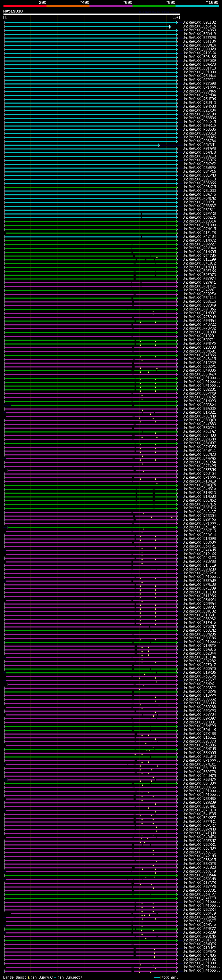This screenshot has height=980, width=222.
Task: Open hit UniRef100_Q01B38
Action: click(199, 332)
